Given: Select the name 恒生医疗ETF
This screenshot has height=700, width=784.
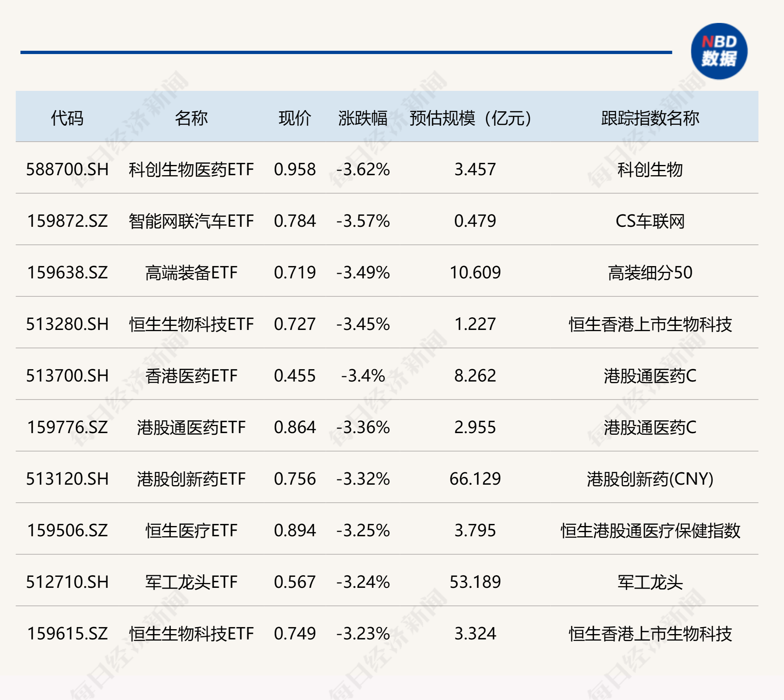Looking at the screenshot, I should pos(191,531).
